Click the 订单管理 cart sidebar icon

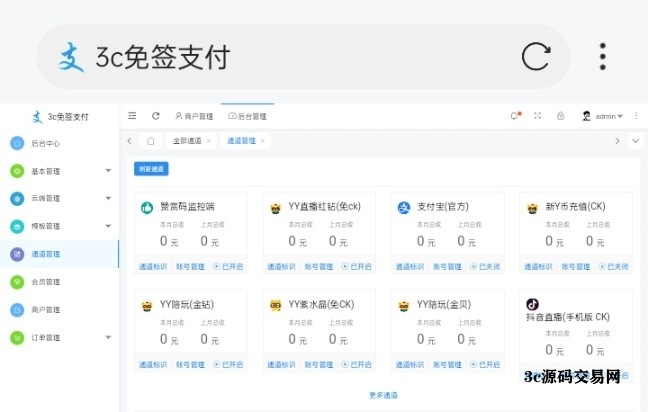(x=17, y=338)
